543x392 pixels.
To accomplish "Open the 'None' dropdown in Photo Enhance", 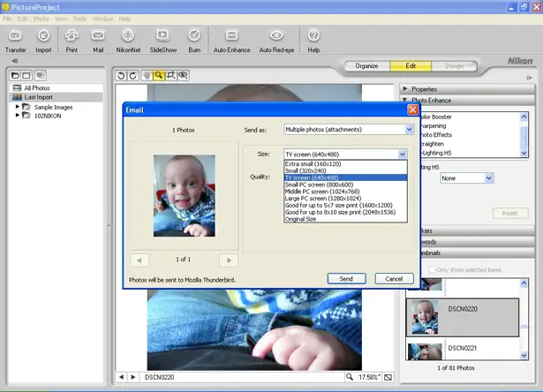I will (467, 178).
